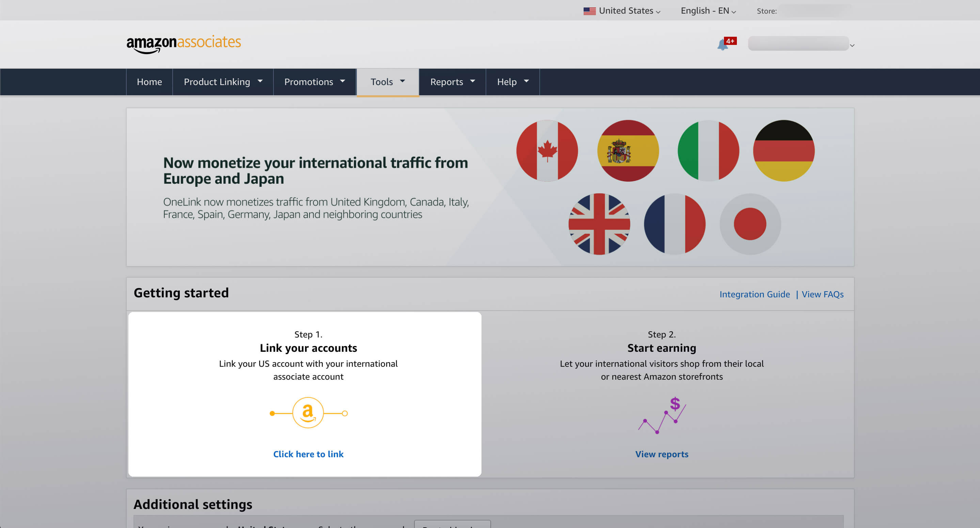Click here to link accounts
This screenshot has height=528, width=980.
point(308,453)
